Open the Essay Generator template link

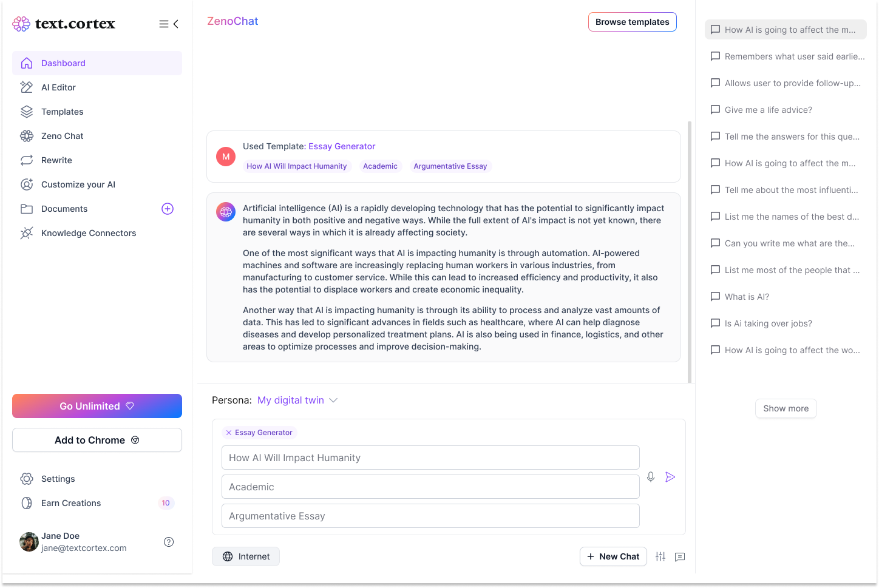point(342,146)
